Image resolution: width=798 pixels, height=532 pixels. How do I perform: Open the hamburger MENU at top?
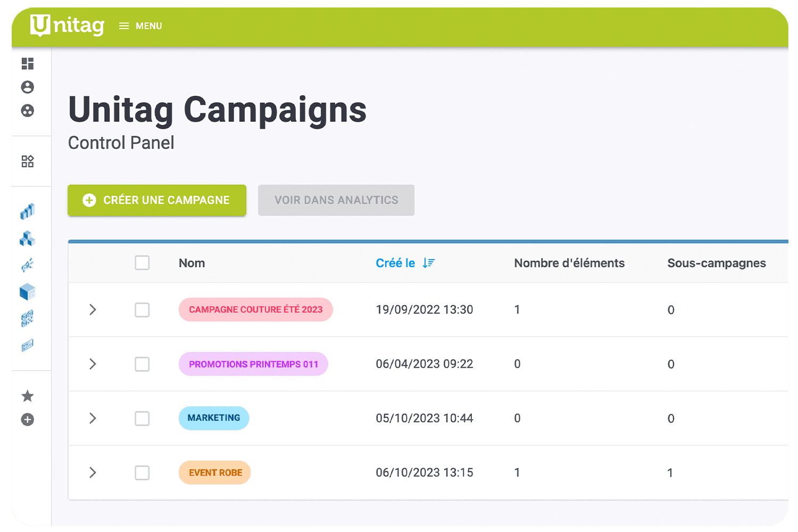coord(140,26)
